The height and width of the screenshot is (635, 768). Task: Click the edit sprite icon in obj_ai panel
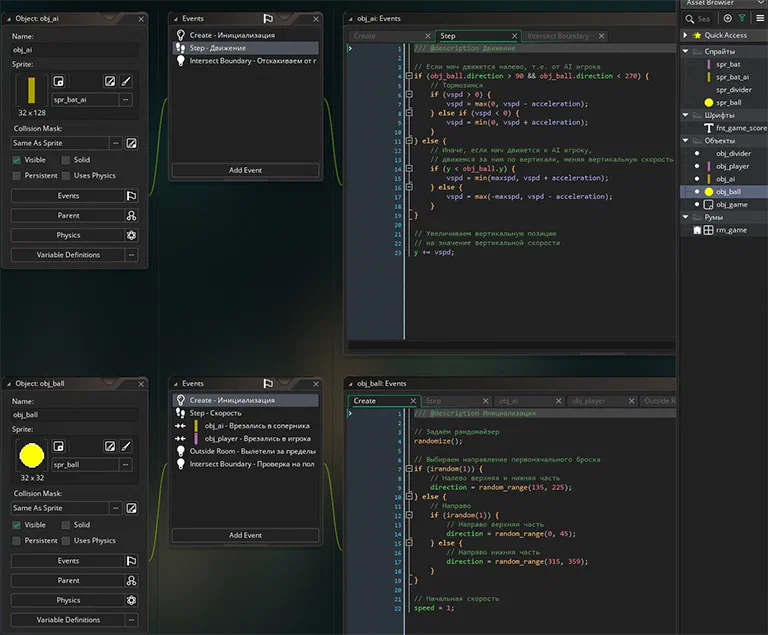110,81
